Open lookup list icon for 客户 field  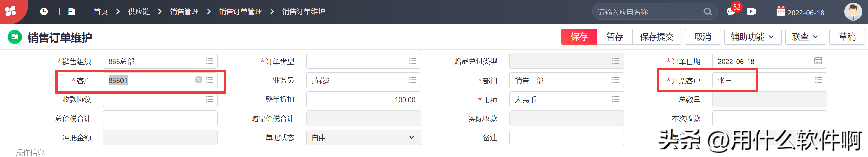pyautogui.click(x=210, y=80)
